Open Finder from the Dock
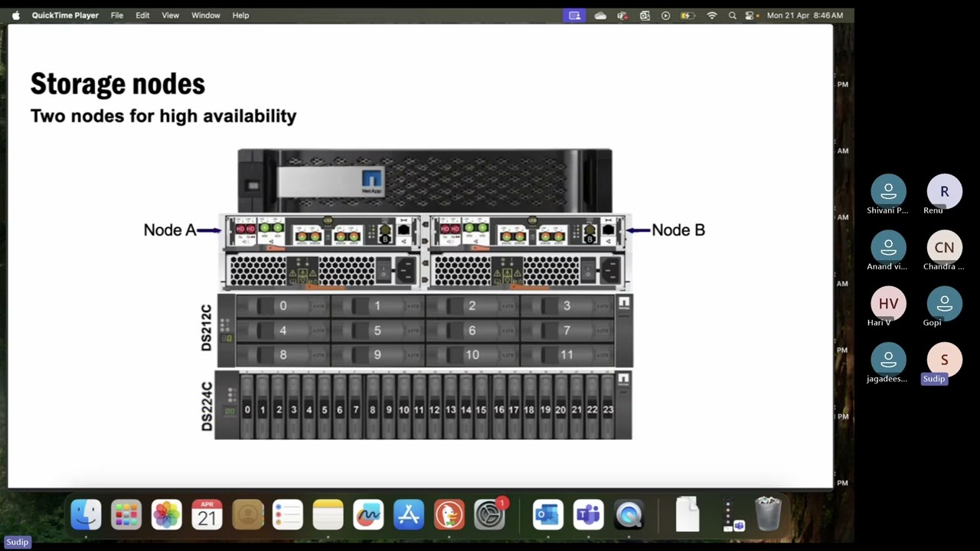Viewport: 980px width, 551px height. click(86, 514)
